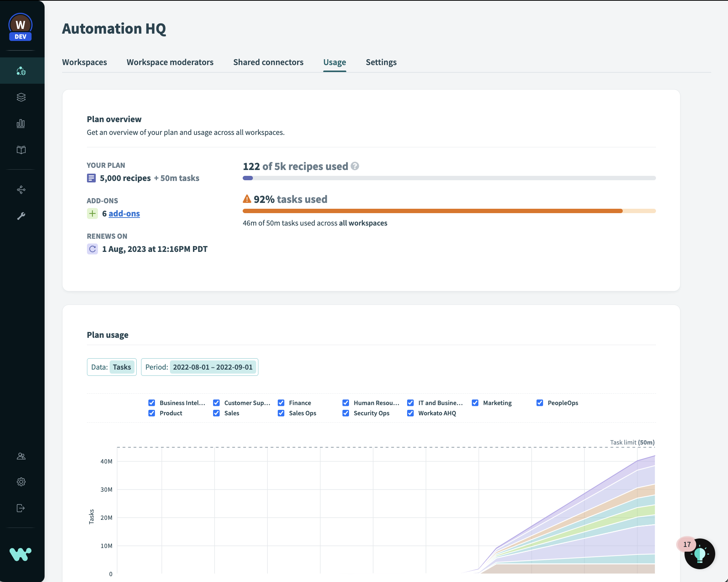
Task: Click the recipes used help icon
Action: pos(355,166)
